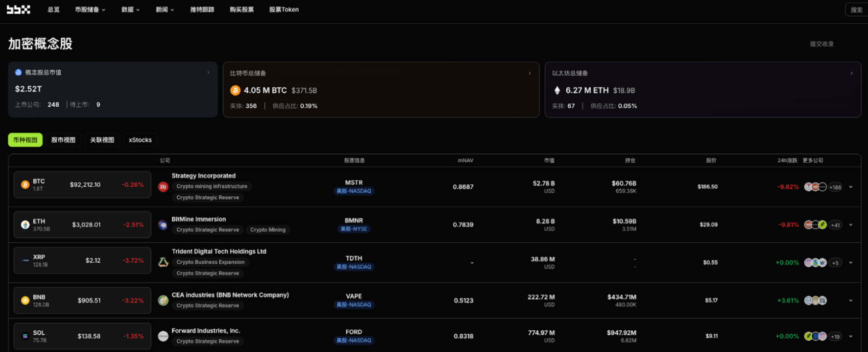
Task: Click company avatars in the FORD row
Action: click(x=815, y=336)
